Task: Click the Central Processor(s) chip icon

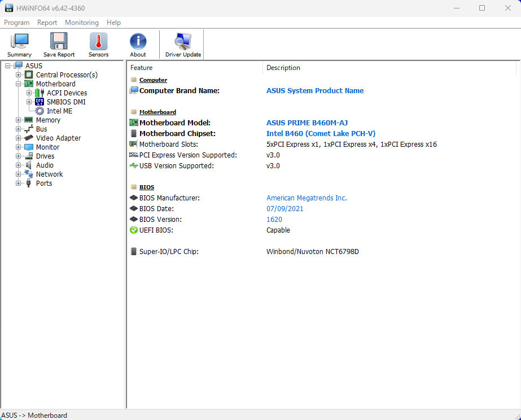Action: click(x=29, y=75)
